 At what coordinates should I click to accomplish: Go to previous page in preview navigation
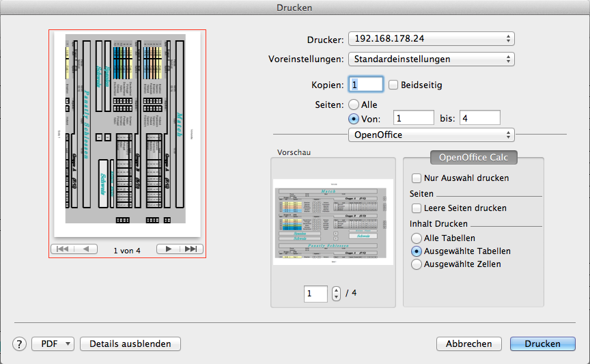[x=85, y=249]
